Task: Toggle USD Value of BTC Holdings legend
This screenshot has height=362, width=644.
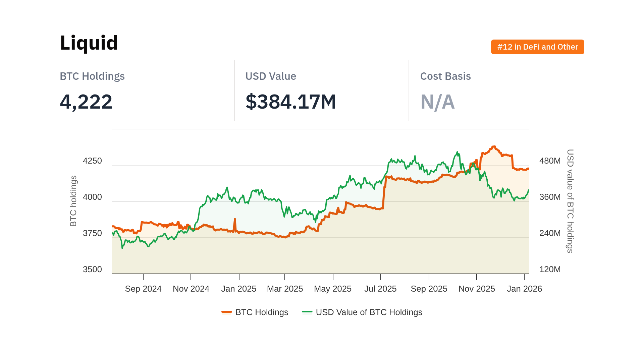Action: click(x=369, y=312)
